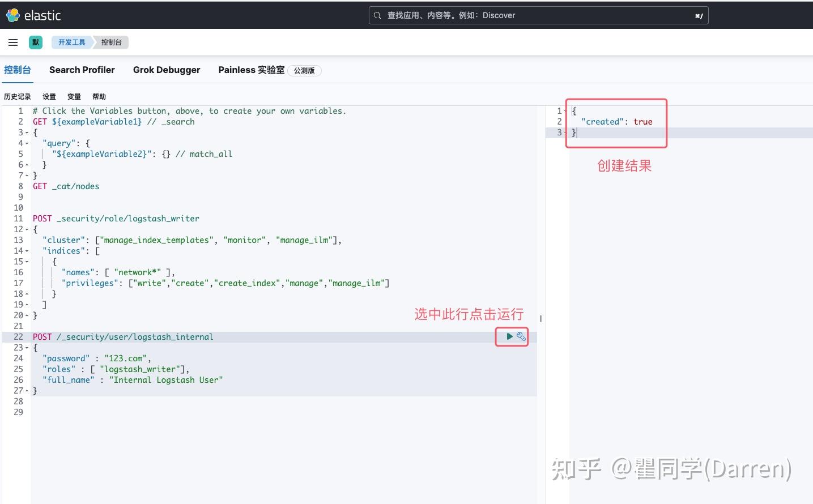Open the 变量 variables editor
813x504 pixels.
(74, 96)
